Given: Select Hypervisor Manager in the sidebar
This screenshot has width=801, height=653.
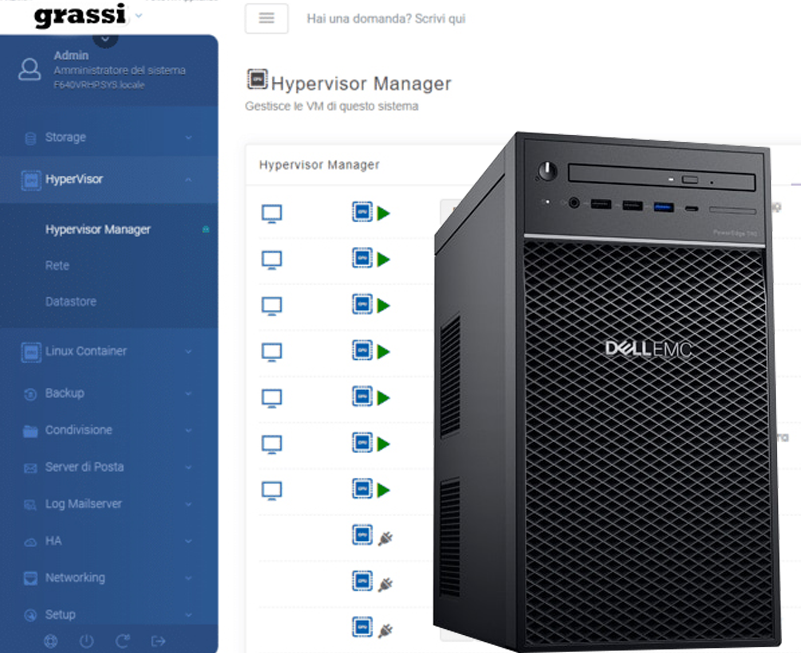Looking at the screenshot, I should tap(98, 229).
